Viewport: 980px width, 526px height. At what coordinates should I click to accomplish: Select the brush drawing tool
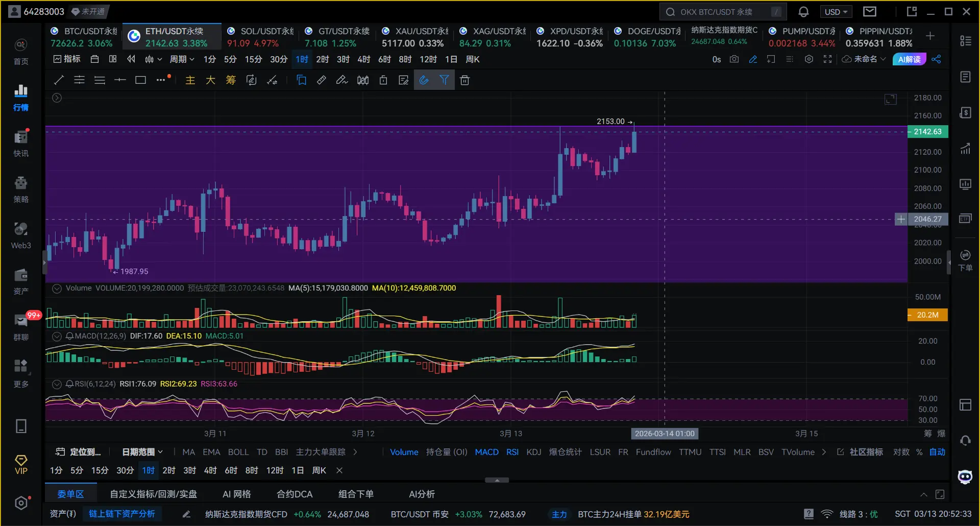[x=342, y=80]
